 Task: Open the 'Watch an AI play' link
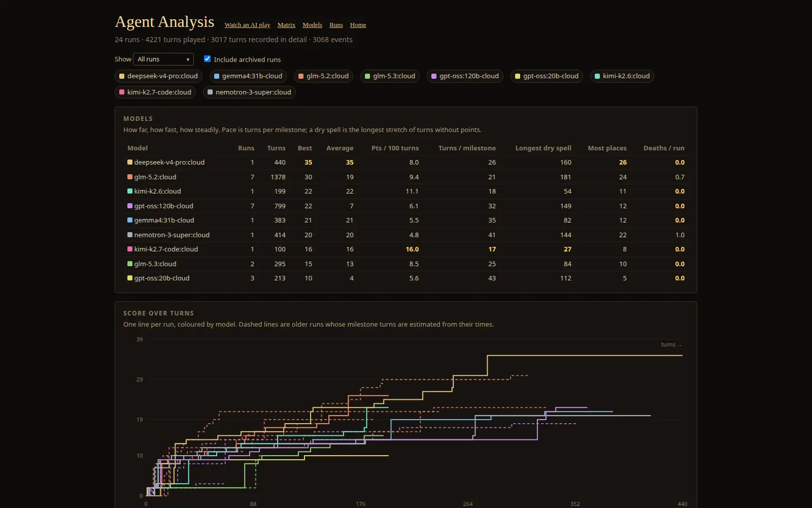[x=247, y=25]
